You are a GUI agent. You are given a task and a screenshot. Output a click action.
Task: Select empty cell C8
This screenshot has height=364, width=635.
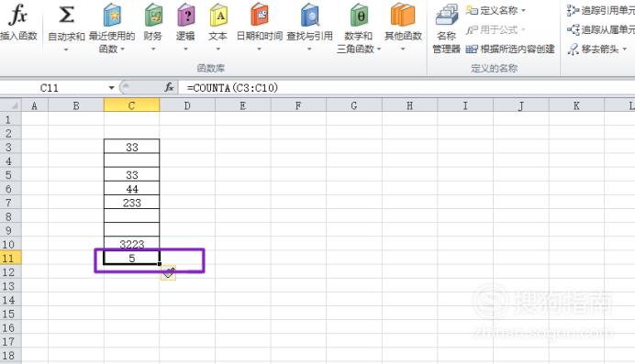131,216
